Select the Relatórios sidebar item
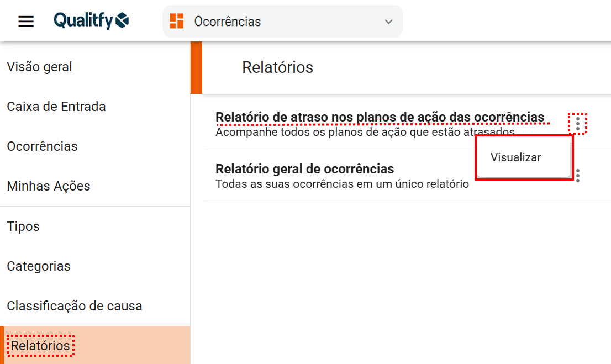The image size is (611, 364). tap(41, 346)
